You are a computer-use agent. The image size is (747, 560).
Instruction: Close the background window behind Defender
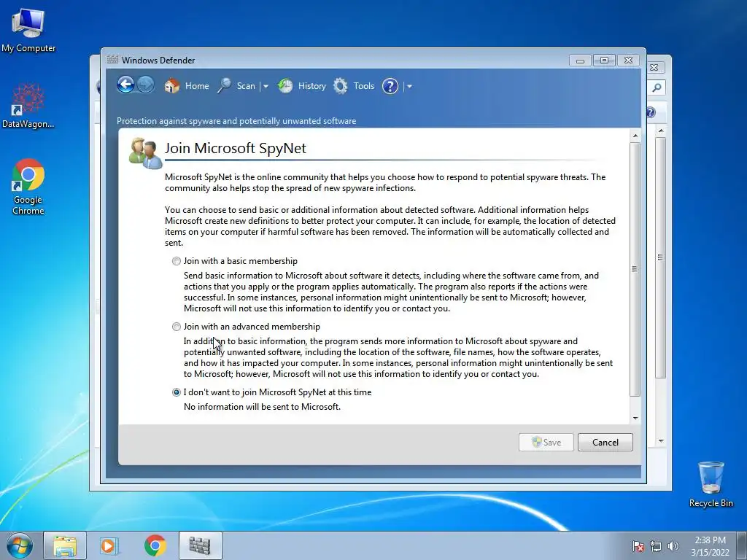pos(654,68)
